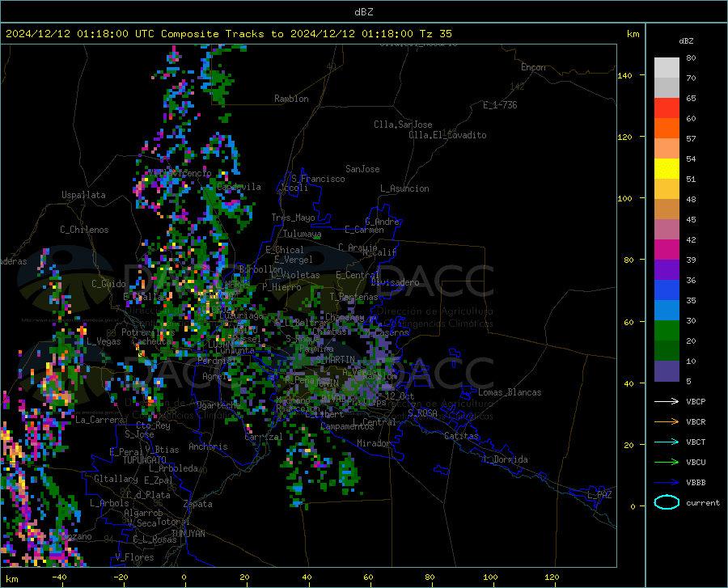Screen dimensions: 728x588
Task: Click the C_Chilenos place label
Action: 84,230
